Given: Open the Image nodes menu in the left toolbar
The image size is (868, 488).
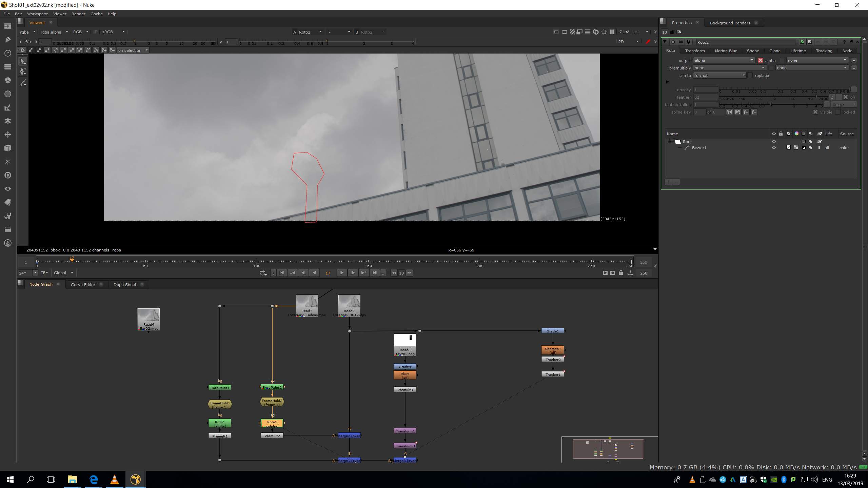Looking at the screenshot, I should pos(7,26).
